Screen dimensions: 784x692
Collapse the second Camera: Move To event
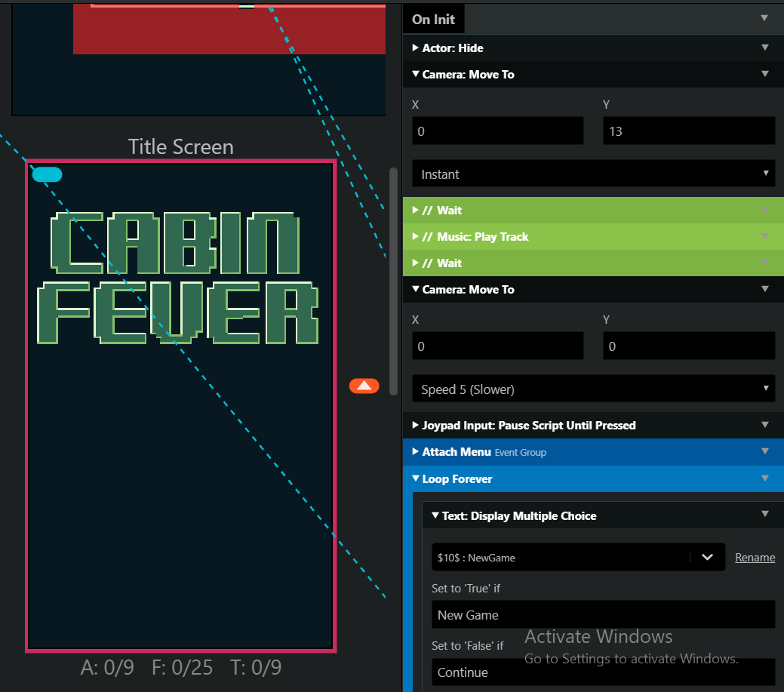(x=415, y=289)
